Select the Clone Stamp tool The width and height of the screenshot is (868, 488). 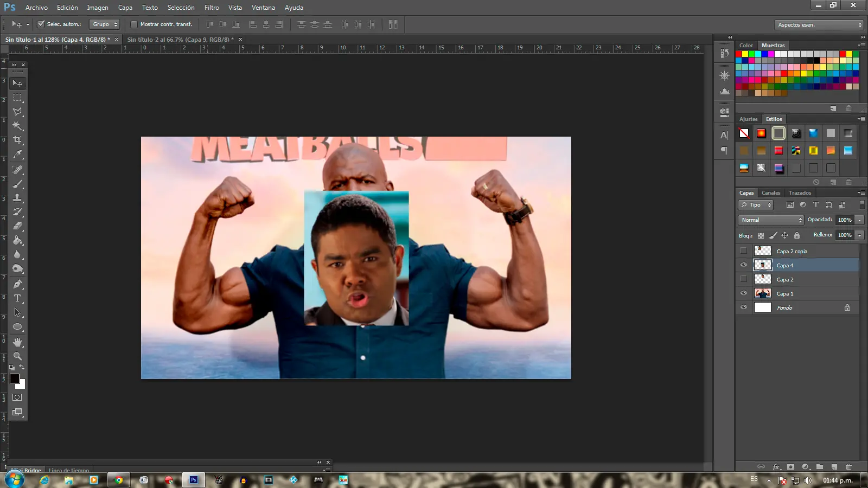(x=17, y=198)
